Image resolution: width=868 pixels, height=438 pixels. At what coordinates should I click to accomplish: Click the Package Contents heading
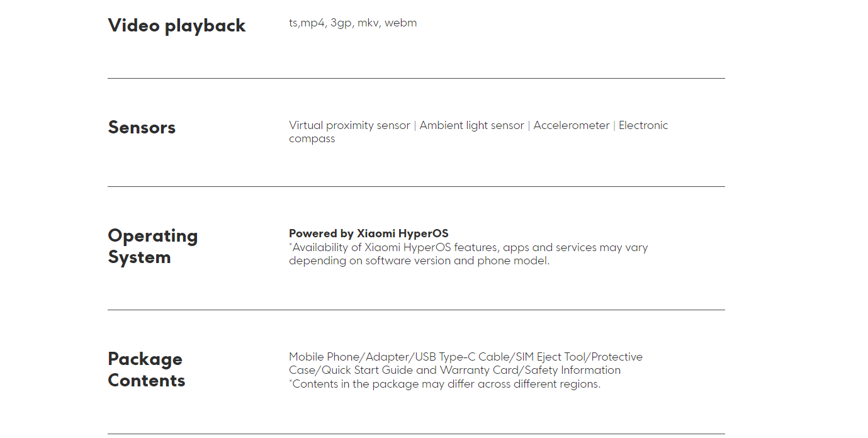[146, 369]
